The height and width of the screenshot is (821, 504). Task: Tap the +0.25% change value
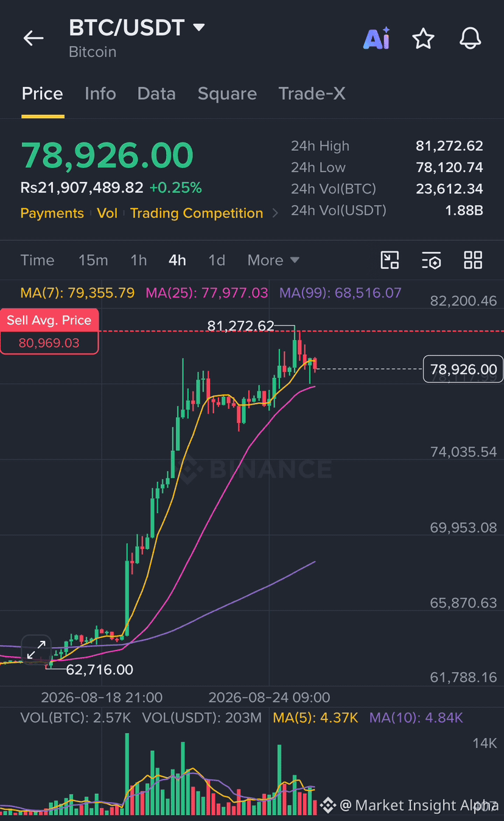(x=175, y=187)
